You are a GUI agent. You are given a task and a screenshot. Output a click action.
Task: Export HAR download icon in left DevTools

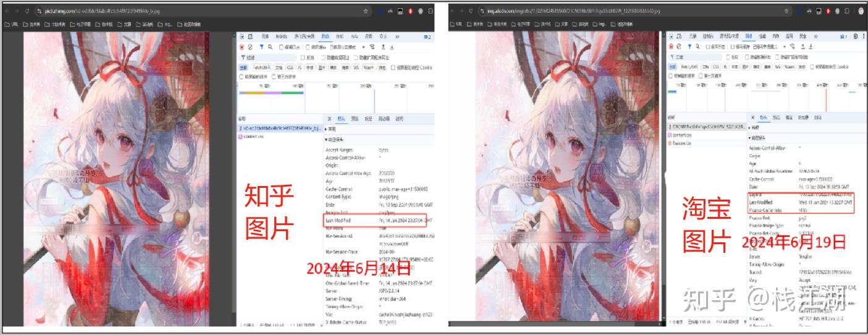[x=392, y=47]
